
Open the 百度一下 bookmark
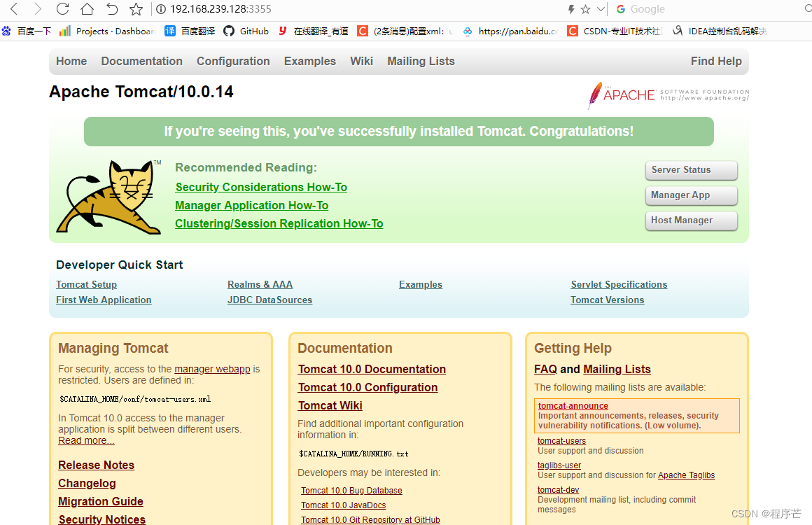coord(27,31)
